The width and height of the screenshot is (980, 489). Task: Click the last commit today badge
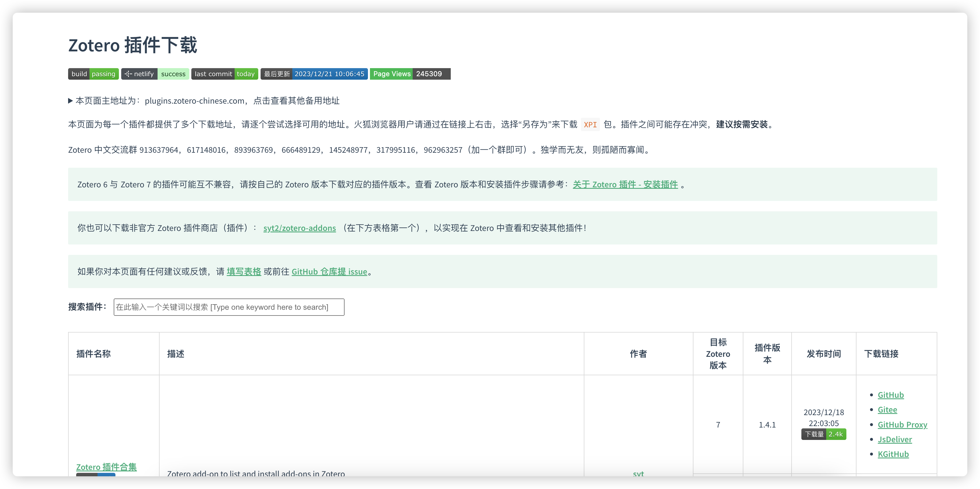[225, 74]
